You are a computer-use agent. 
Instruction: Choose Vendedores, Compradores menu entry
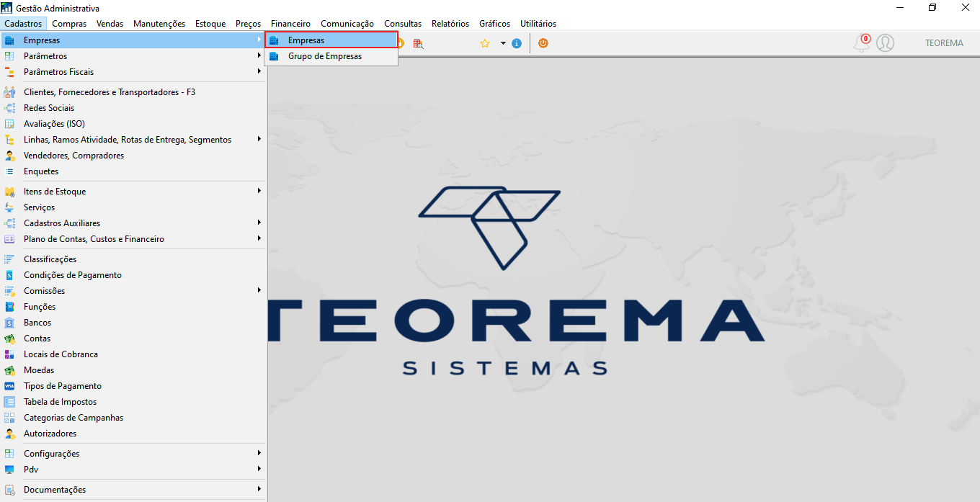pos(133,156)
